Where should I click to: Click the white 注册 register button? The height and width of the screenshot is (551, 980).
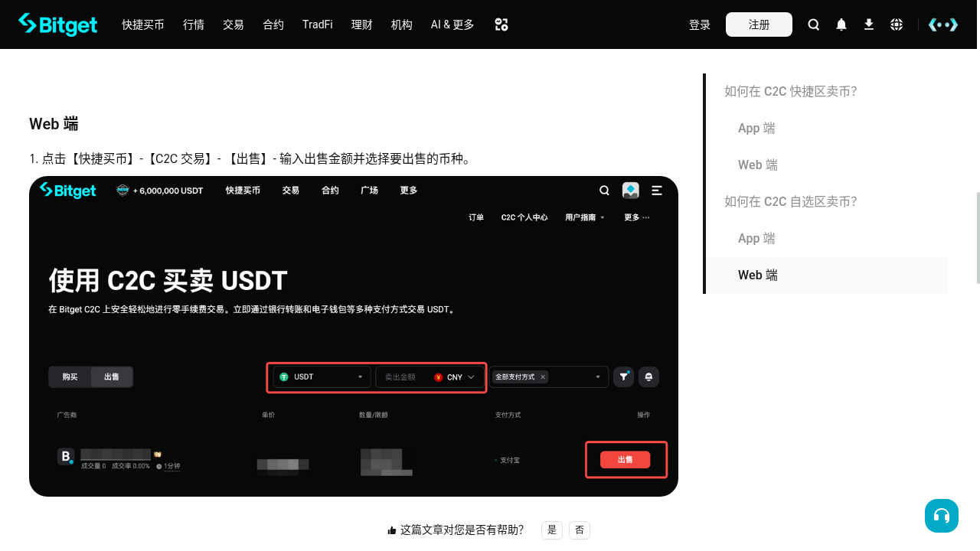[x=759, y=24]
